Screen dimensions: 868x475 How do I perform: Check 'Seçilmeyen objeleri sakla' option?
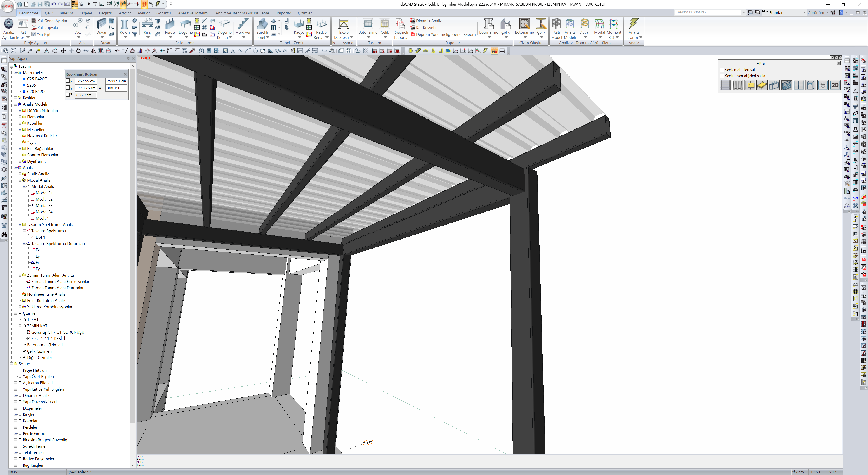722,76
